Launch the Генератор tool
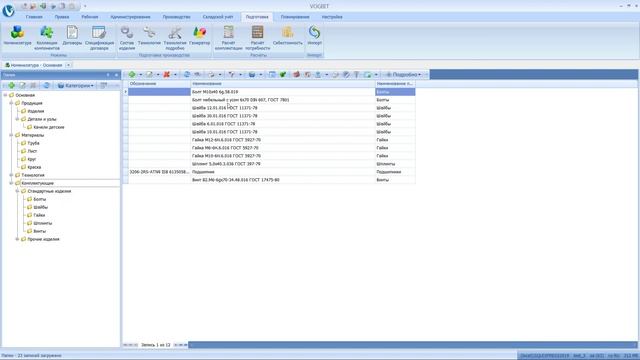This screenshot has height=360, width=640. (x=200, y=35)
